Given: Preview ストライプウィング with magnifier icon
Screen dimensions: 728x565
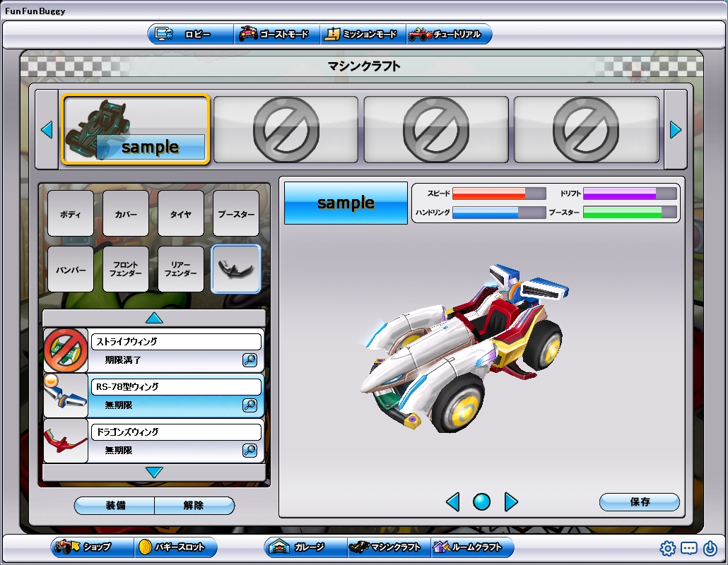Looking at the screenshot, I should [249, 360].
